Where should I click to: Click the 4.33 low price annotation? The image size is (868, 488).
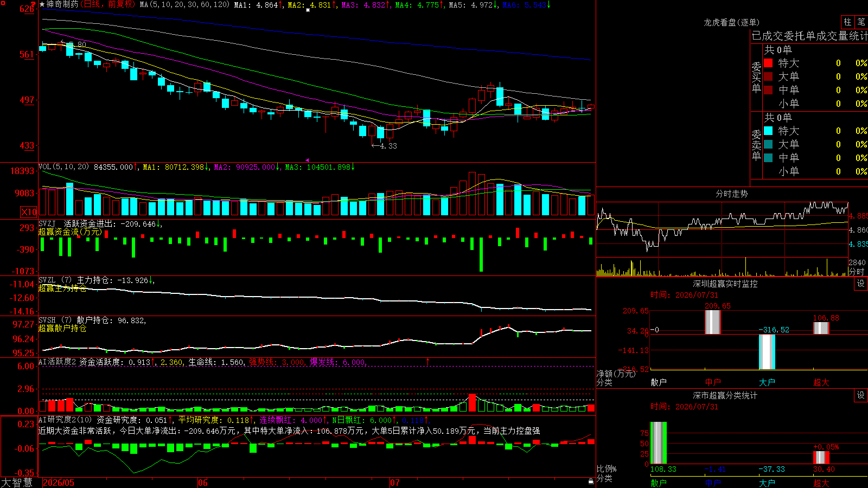click(x=384, y=146)
